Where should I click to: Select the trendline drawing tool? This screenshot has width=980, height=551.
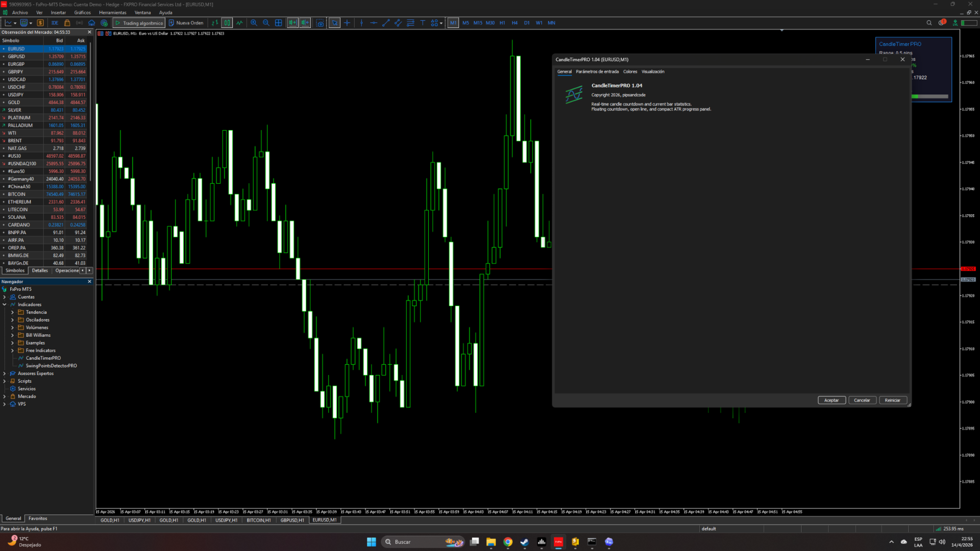click(386, 23)
